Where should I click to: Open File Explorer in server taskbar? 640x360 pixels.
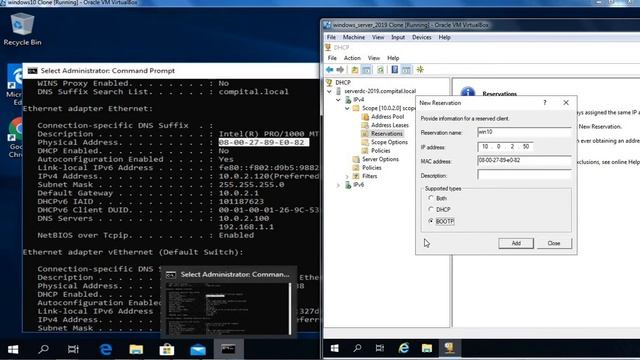pyautogui.click(x=427, y=348)
